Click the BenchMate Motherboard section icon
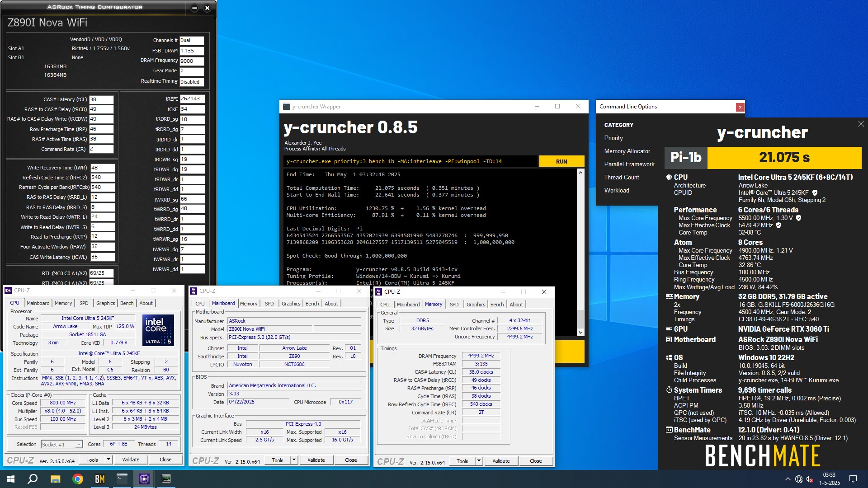The width and height of the screenshot is (868, 488). [669, 339]
